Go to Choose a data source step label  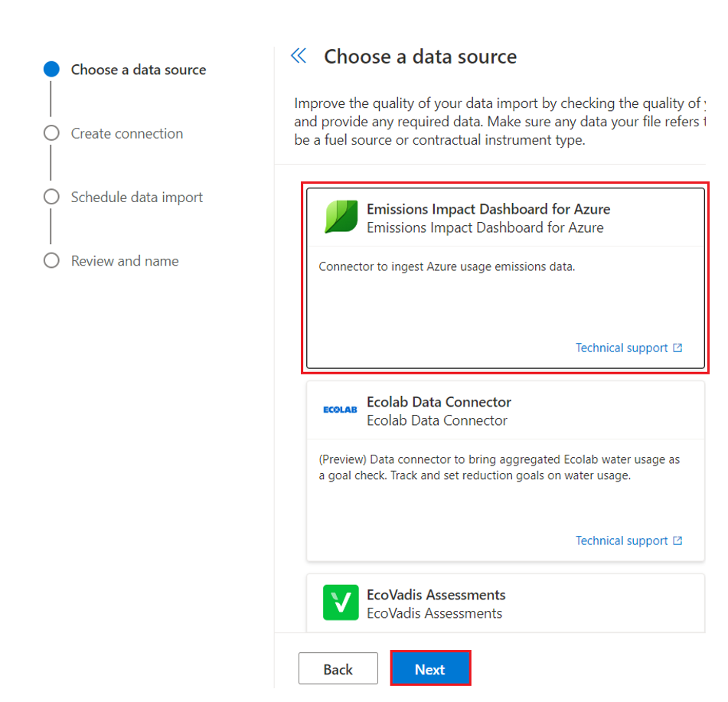point(139,70)
